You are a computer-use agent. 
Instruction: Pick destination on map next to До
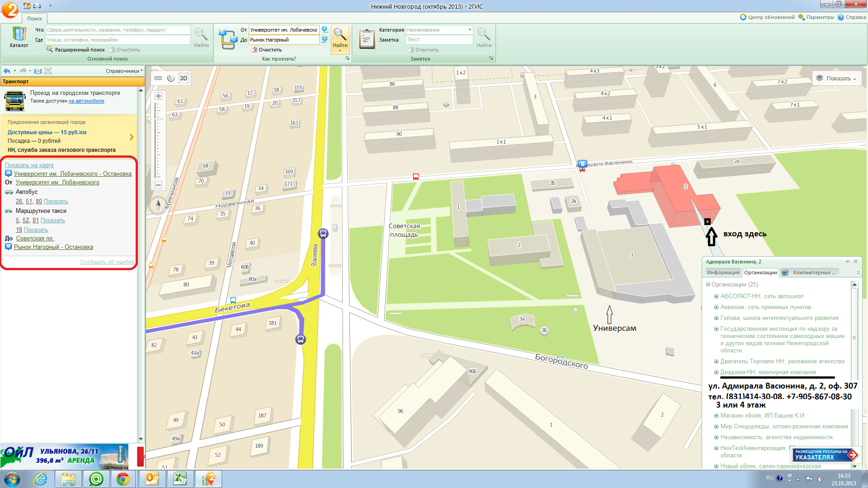click(325, 40)
